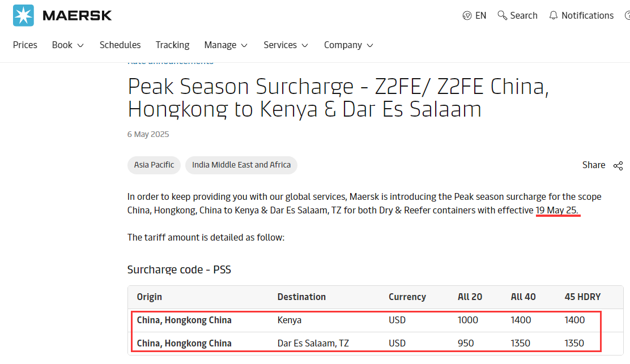Open the Services dropdown chevron
The width and height of the screenshot is (630, 364).
pos(305,45)
